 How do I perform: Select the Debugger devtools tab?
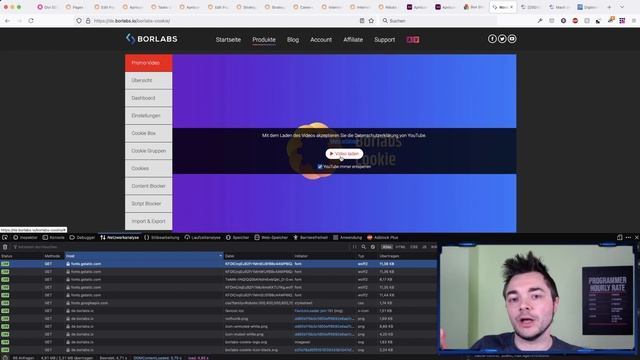coord(82,238)
